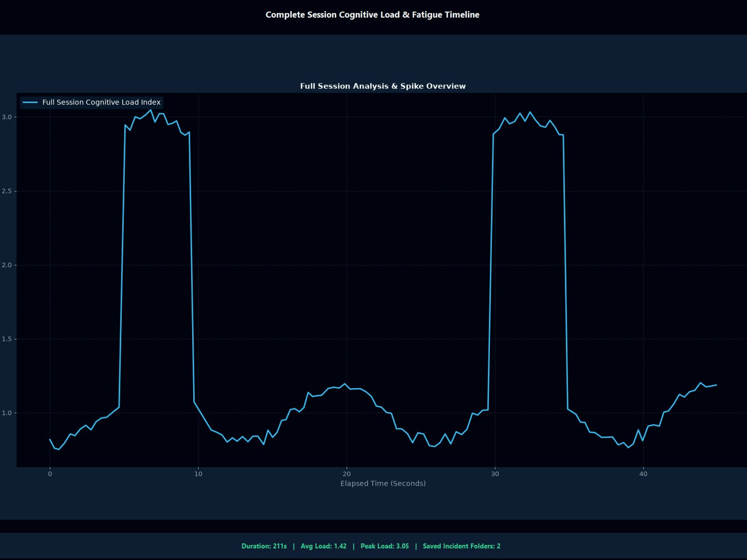
Task: Click the 3.0 y-axis tick label
Action: tap(6, 117)
